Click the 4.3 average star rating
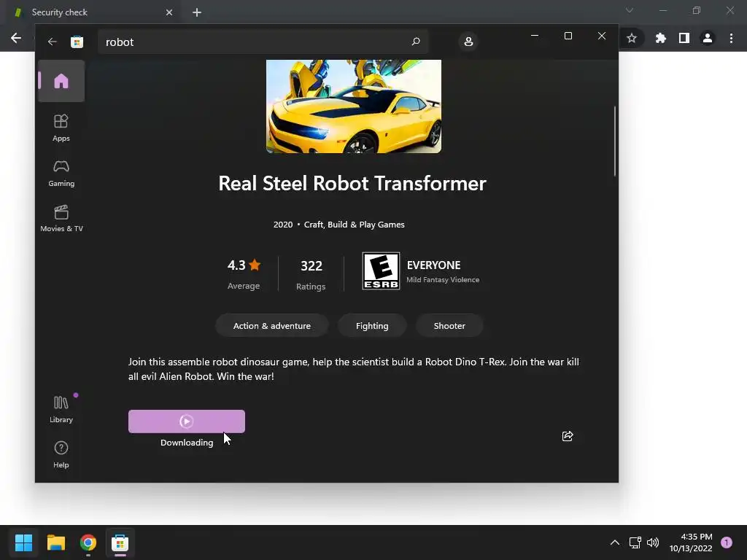Screen dimensions: 747x560 pyautogui.click(x=244, y=274)
